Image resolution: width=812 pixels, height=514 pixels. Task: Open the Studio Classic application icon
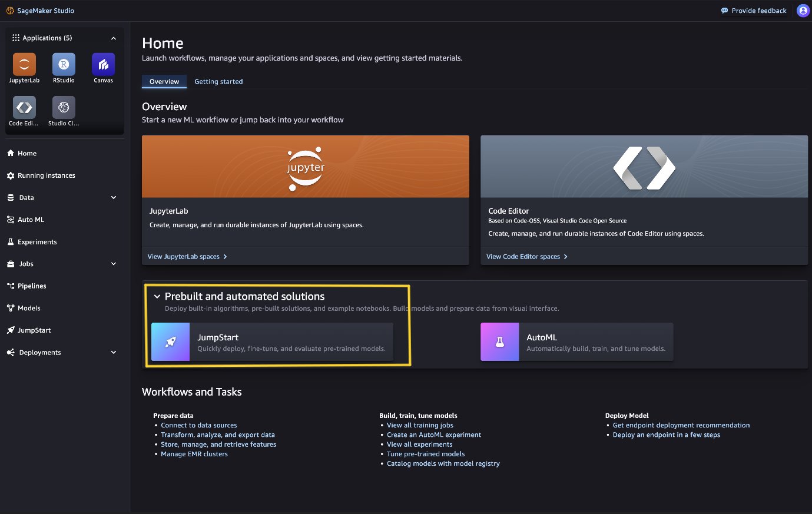click(x=64, y=107)
